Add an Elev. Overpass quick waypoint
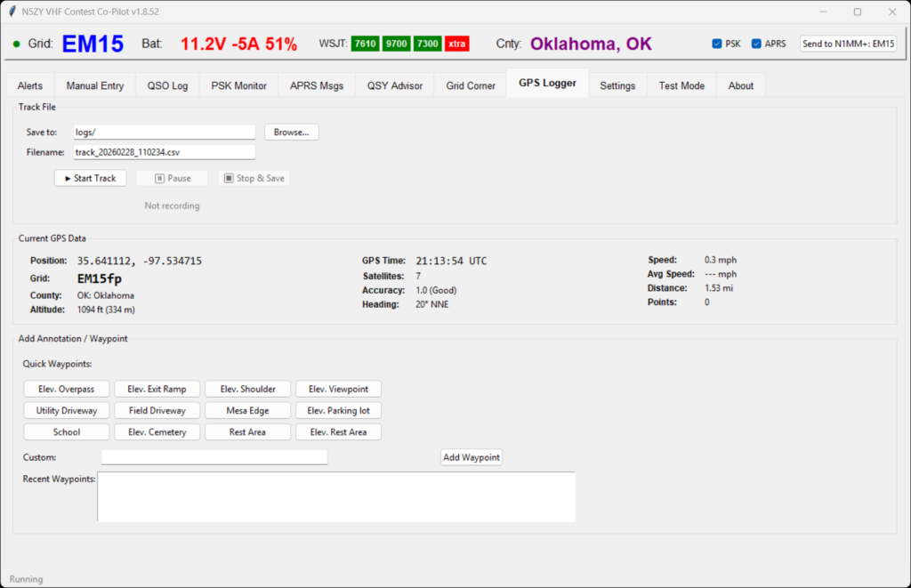The height and width of the screenshot is (588, 911). [67, 389]
